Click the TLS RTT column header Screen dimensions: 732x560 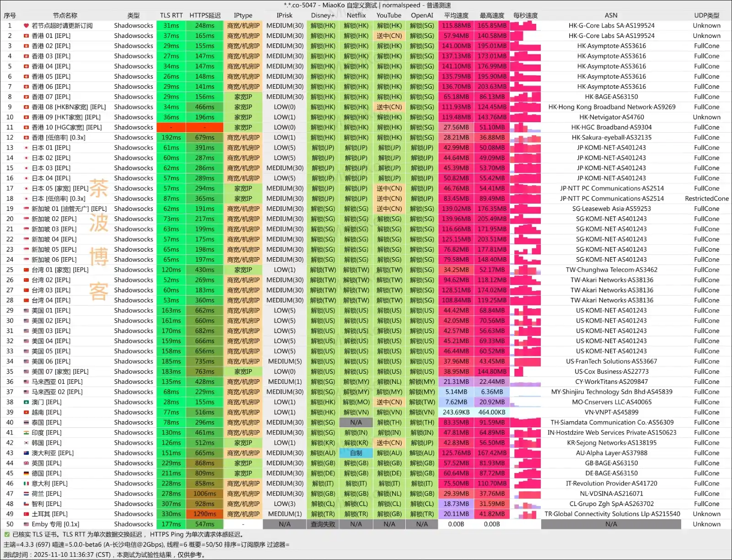(x=171, y=15)
